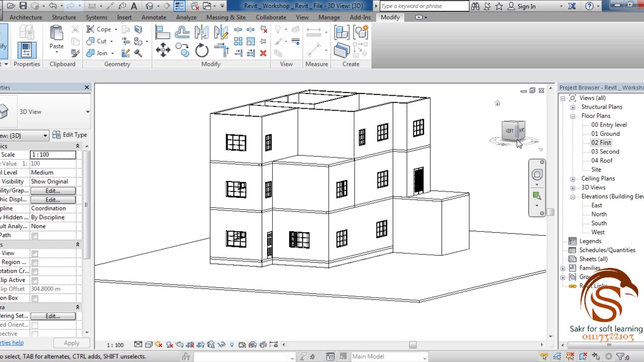Click Edit button for Visibility/Graphics overrides
The height and width of the screenshot is (362, 644).
tap(53, 191)
